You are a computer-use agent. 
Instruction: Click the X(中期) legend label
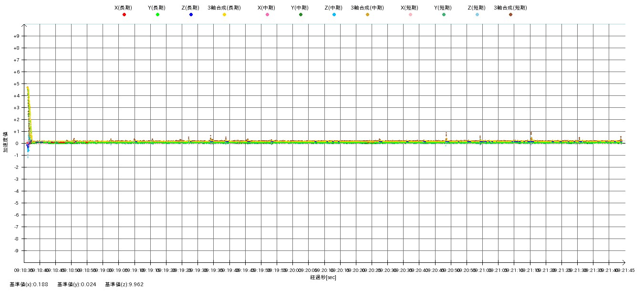pos(266,8)
